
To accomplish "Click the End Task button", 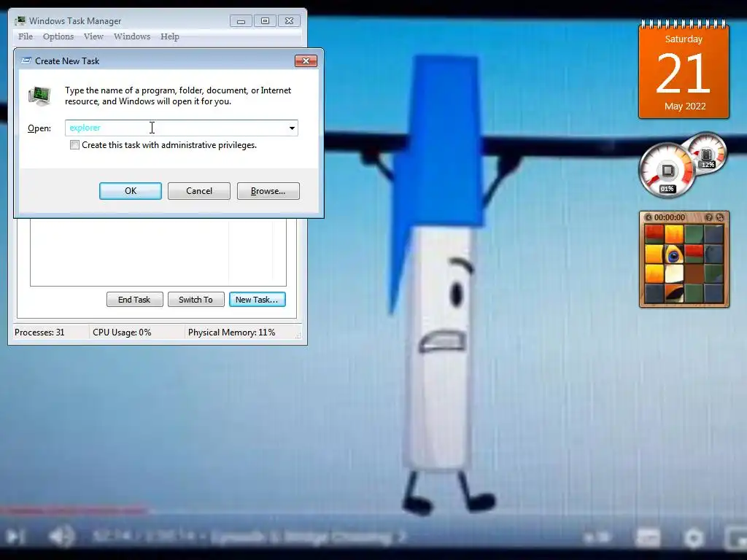I will coord(135,300).
